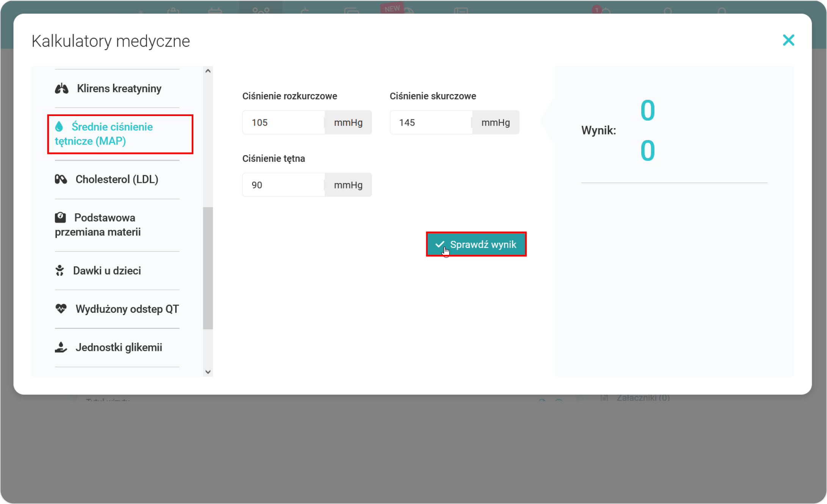827x504 pixels.
Task: Click the mmHg unit of Ciśnienie rozkurczowe
Action: 348,122
